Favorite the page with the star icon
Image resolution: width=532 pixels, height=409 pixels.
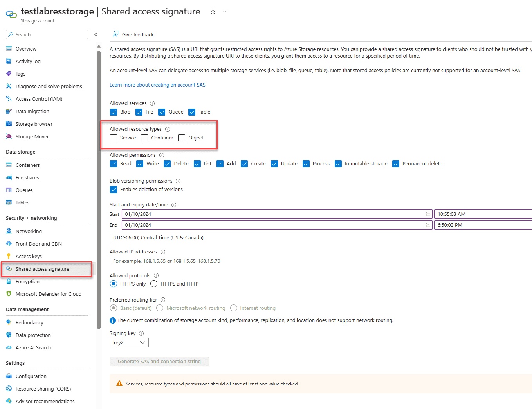(213, 11)
